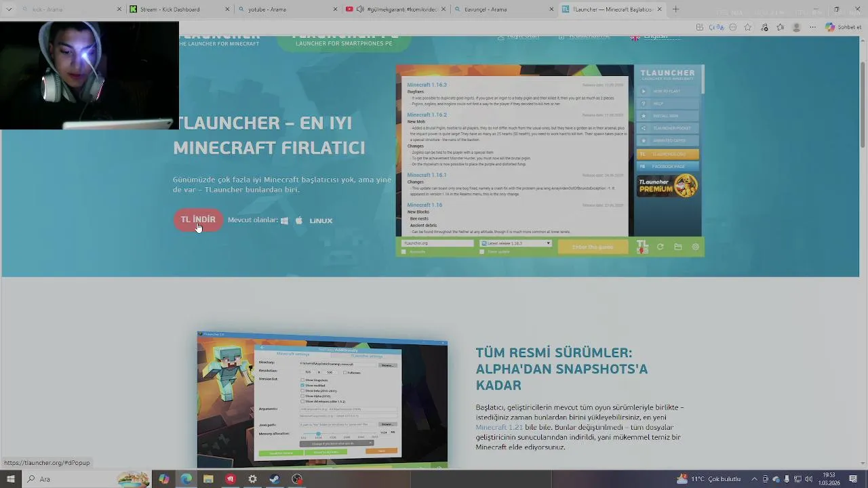This screenshot has width=868, height=488.
Task: Open the Copilot Sohbet et button
Action: point(843,27)
